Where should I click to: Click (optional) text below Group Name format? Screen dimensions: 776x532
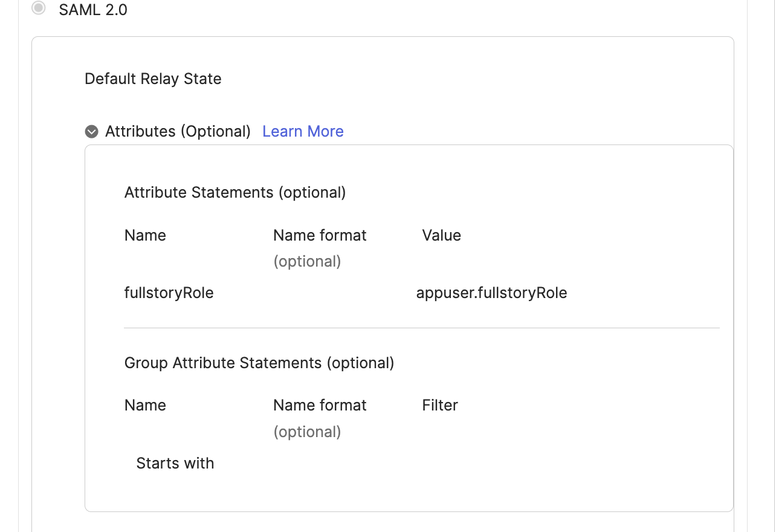(307, 432)
